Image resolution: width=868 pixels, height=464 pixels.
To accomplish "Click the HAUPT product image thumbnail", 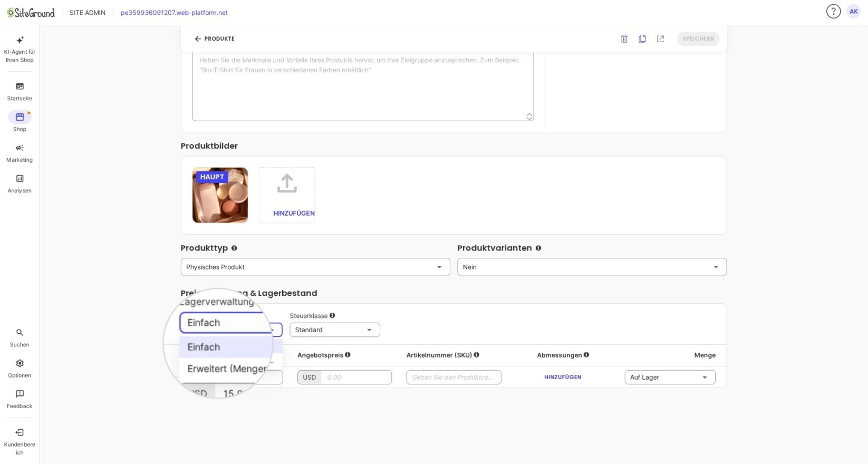I will 220,195.
